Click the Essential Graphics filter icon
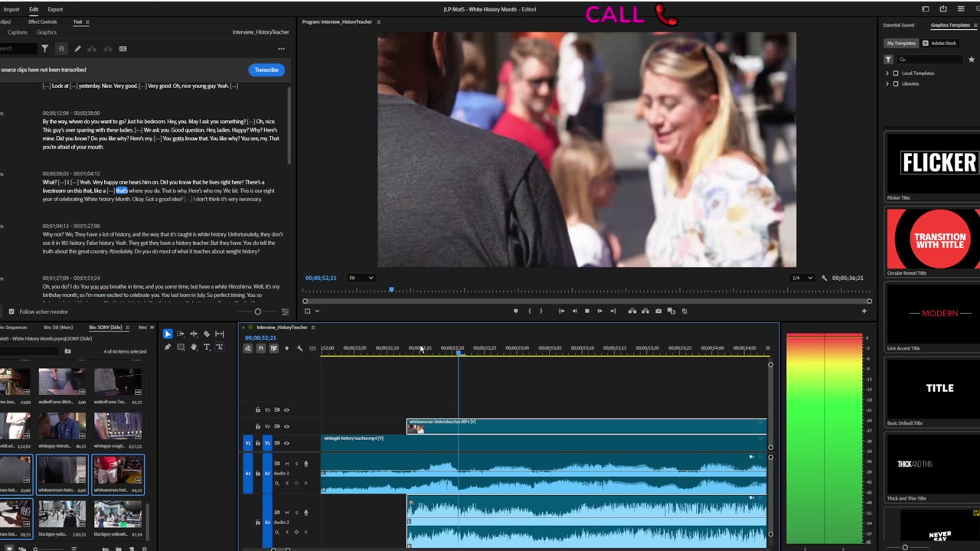This screenshot has width=980, height=551. (889, 59)
